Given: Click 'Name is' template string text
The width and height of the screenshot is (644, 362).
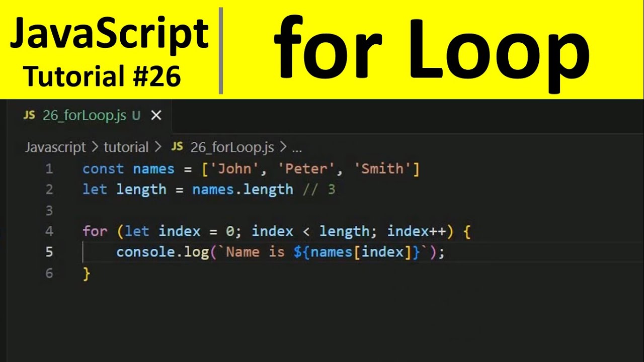Looking at the screenshot, I should click(256, 252).
